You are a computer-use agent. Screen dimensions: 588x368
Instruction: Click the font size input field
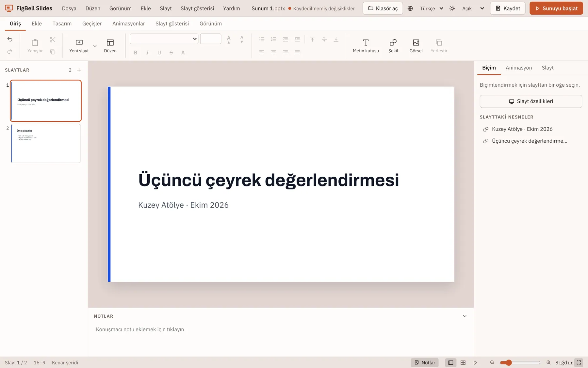click(x=211, y=39)
